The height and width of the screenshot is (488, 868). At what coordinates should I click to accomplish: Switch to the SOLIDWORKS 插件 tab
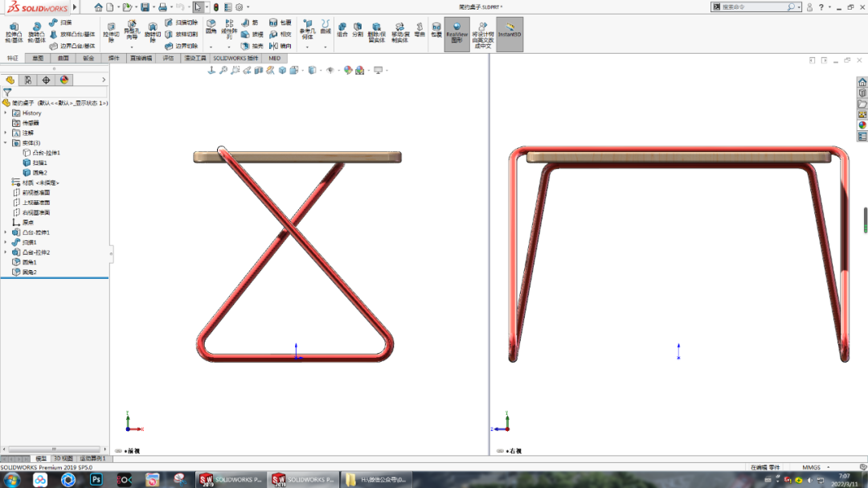(235, 58)
